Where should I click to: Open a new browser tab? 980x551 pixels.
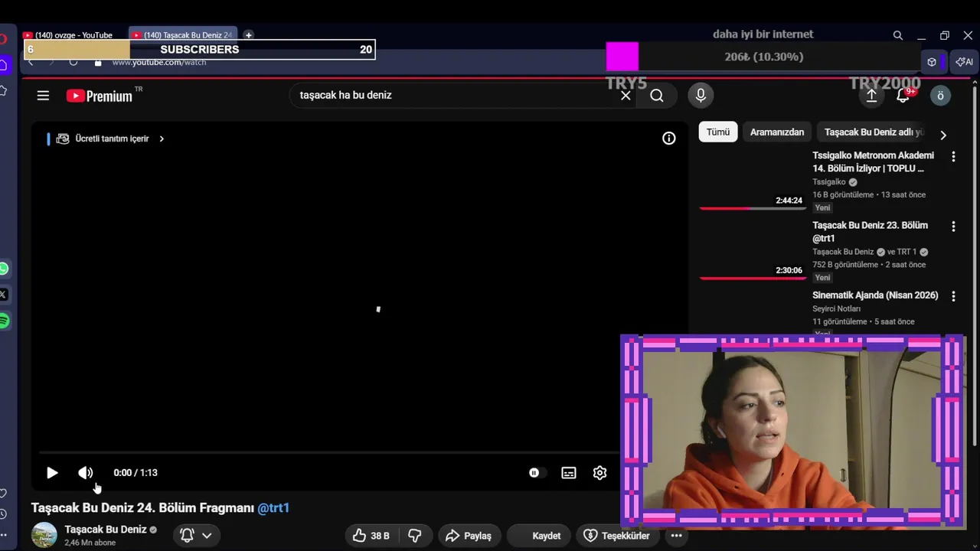[x=248, y=35]
